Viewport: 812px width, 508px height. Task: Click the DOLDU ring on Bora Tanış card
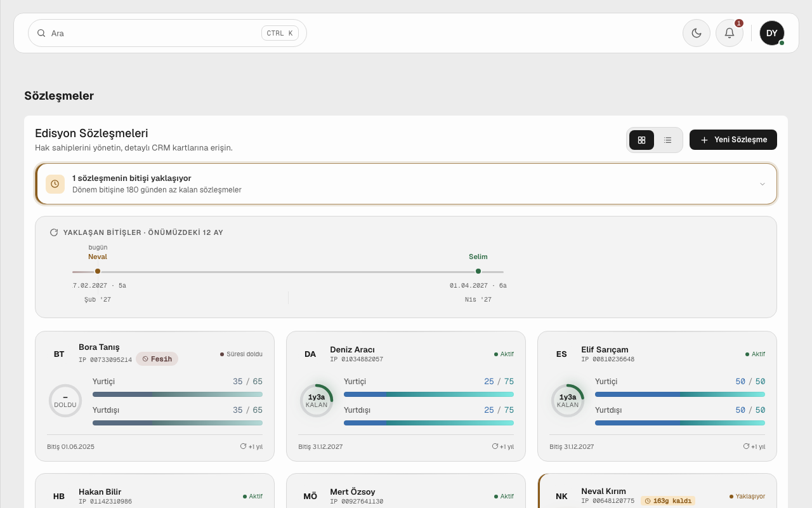coord(65,401)
